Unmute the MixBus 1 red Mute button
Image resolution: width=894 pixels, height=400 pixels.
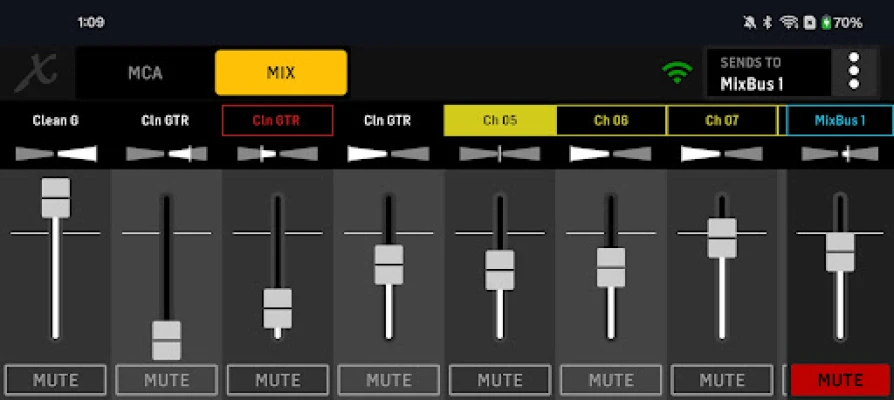coord(840,380)
